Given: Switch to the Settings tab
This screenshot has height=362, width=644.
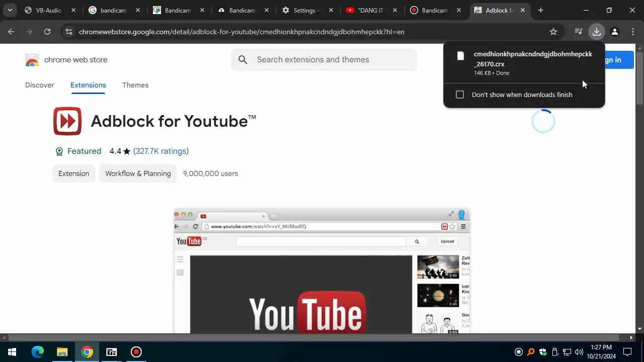Looking at the screenshot, I should [x=307, y=10].
